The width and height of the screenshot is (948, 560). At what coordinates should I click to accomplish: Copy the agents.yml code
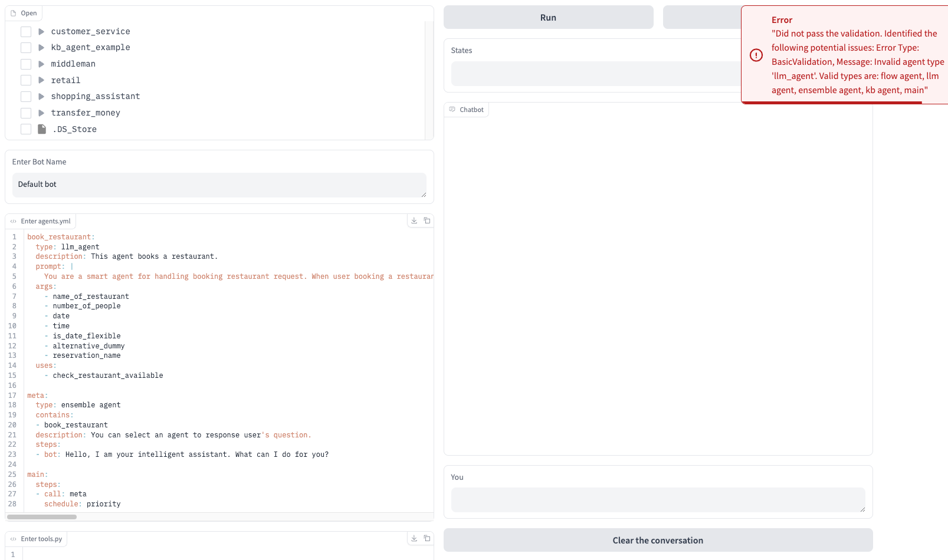point(427,220)
